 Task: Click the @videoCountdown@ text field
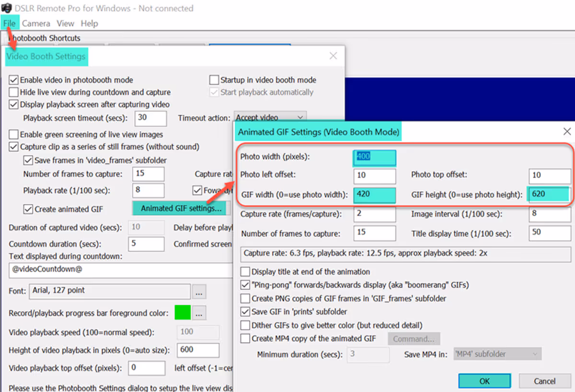pyautogui.click(x=121, y=269)
